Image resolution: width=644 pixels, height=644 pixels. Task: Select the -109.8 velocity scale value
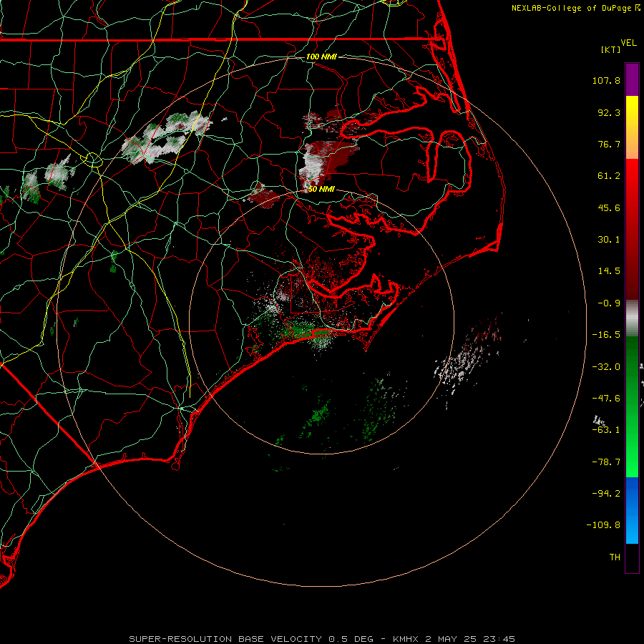604,525
